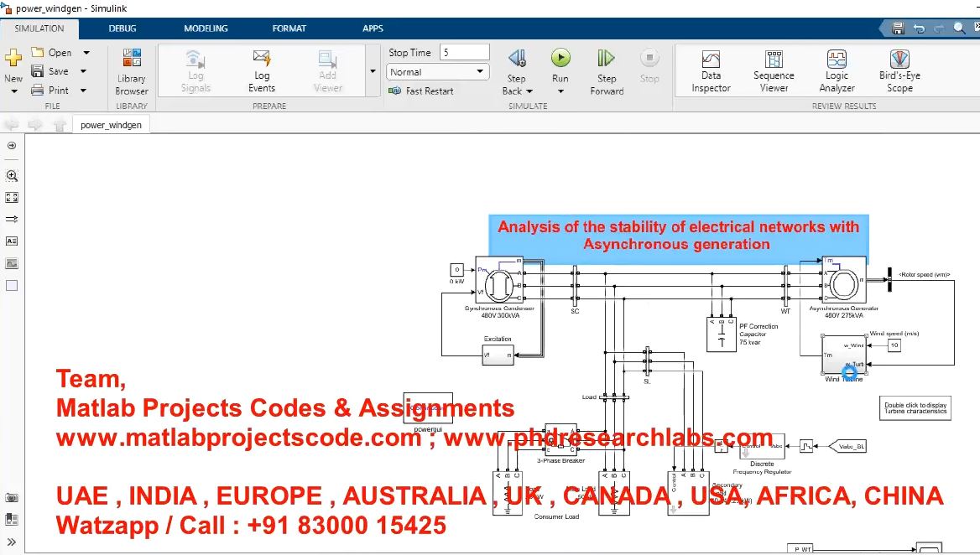This screenshot has height=555, width=980.
Task: Click the diagram title annotation 'Analysis of the stability'
Action: click(x=679, y=236)
